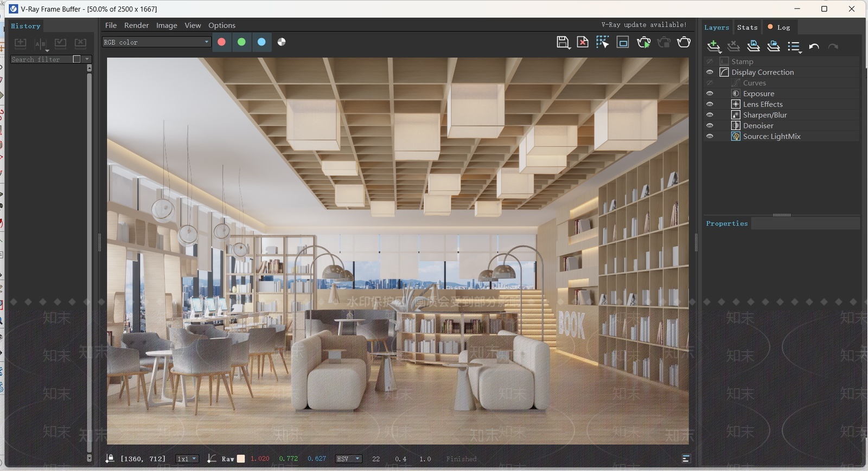Open the RGB color channel dropdown
The width and height of the screenshot is (868, 471).
[x=156, y=42]
